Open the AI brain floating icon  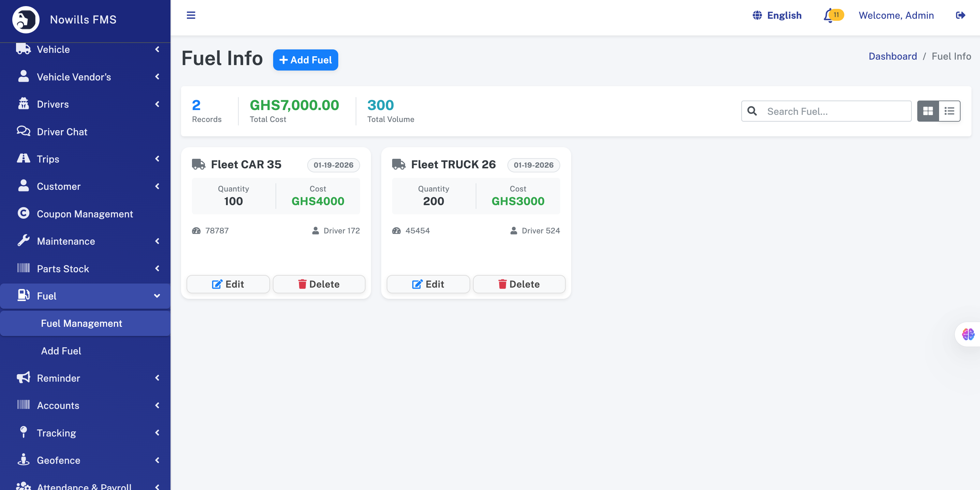[x=968, y=334]
